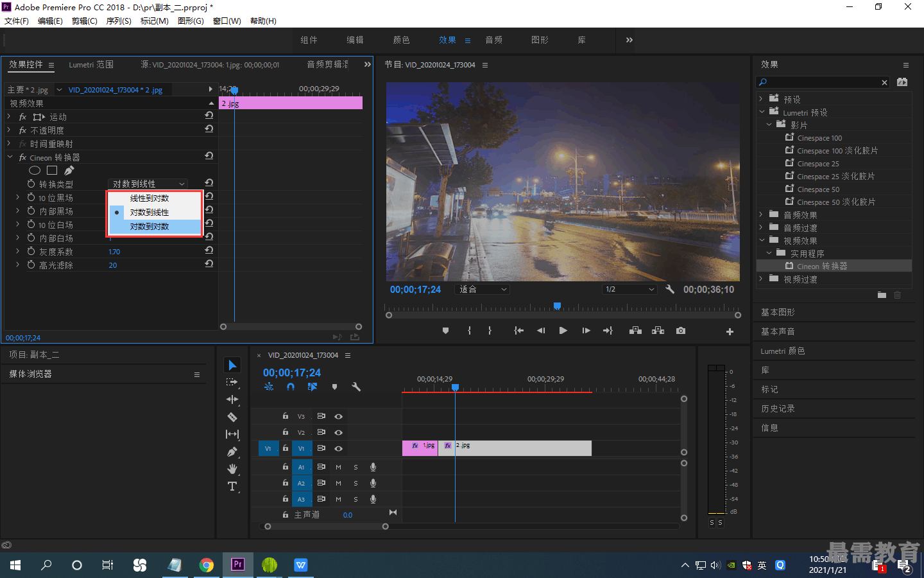924x578 pixels.
Task: Select the Hand tool
Action: pos(232,469)
